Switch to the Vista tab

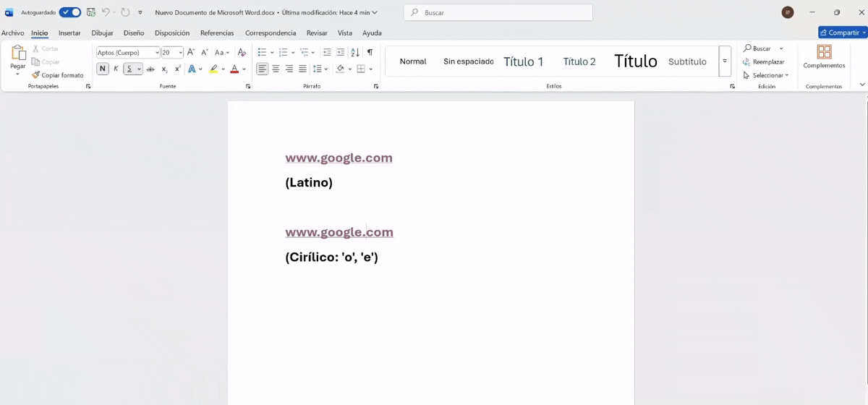[345, 33]
